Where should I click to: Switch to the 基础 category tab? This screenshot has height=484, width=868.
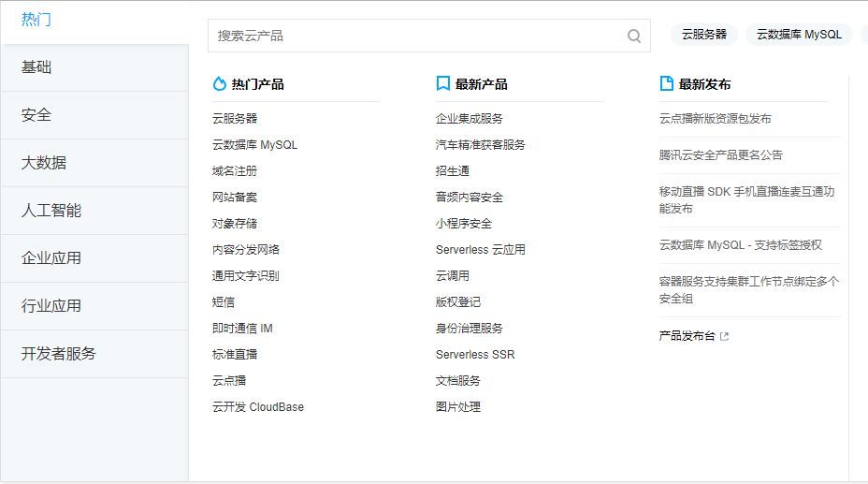coord(36,67)
